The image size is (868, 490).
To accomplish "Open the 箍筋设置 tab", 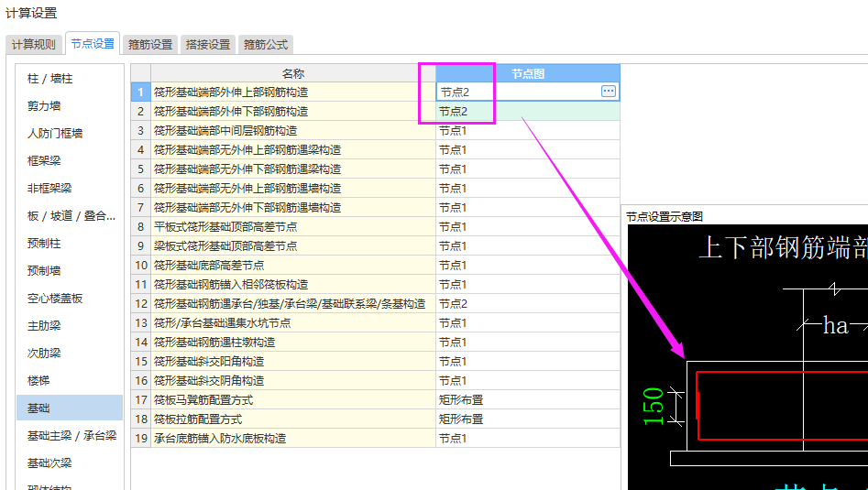I will point(150,45).
